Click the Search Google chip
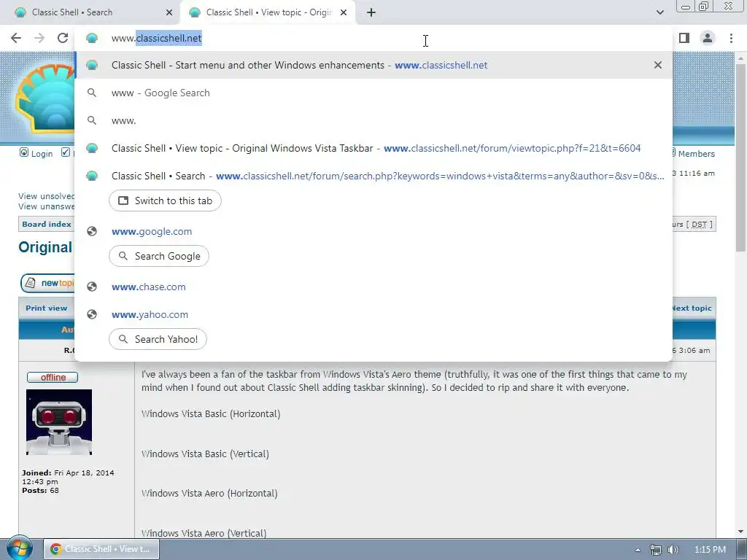This screenshot has width=747, height=560. click(158, 256)
